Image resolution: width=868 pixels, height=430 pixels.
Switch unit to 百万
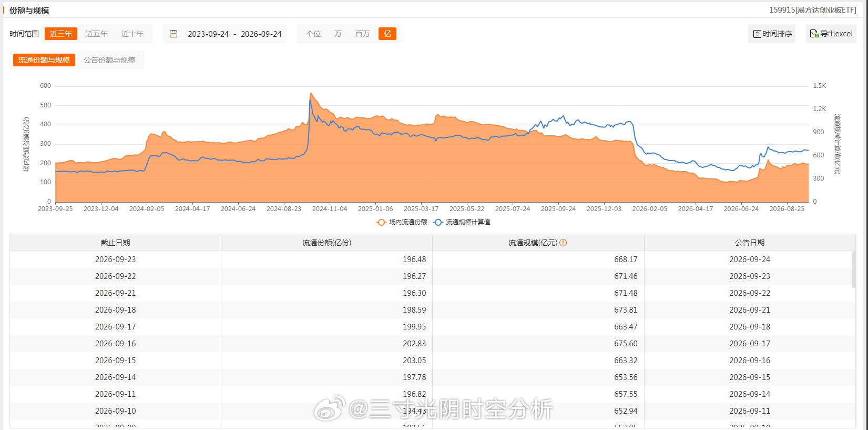tap(363, 34)
